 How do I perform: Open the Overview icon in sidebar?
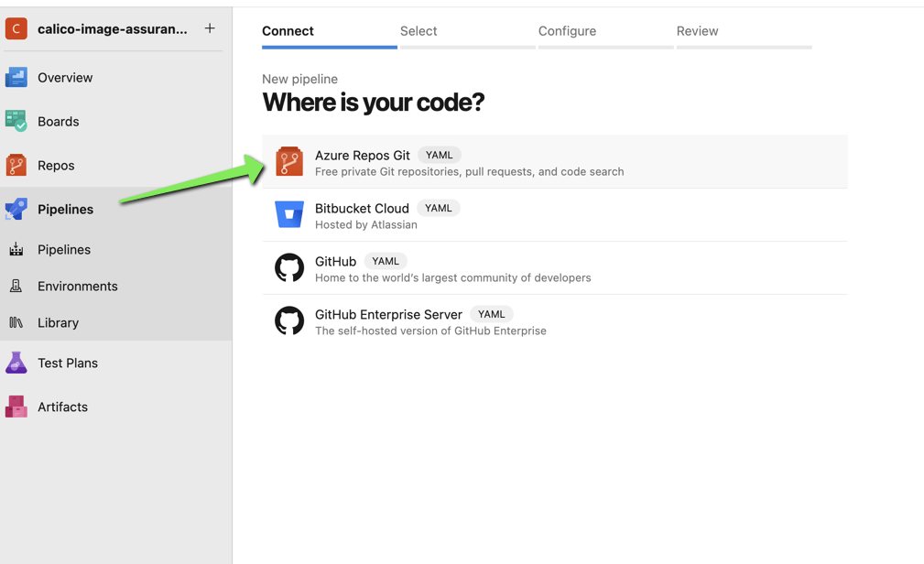pos(16,77)
